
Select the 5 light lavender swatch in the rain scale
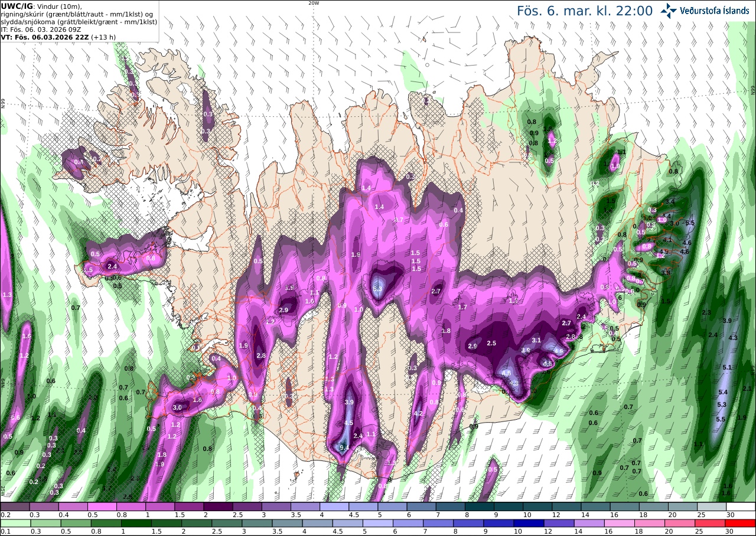378,523
